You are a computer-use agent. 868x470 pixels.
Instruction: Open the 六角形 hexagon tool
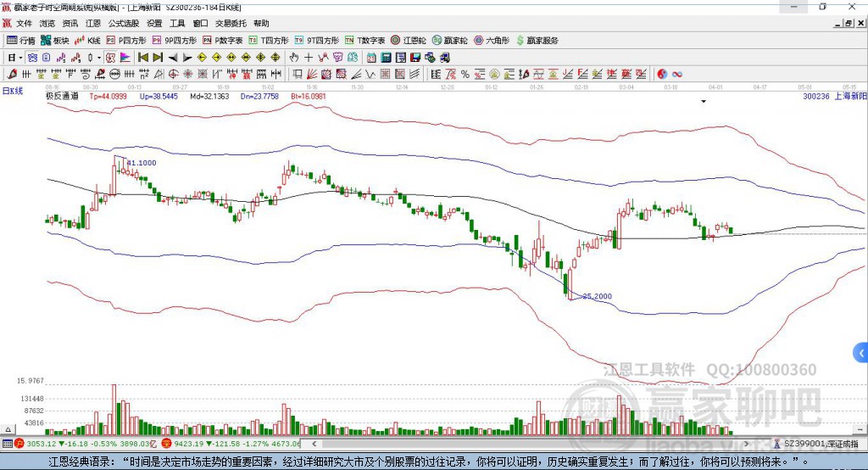tap(492, 41)
